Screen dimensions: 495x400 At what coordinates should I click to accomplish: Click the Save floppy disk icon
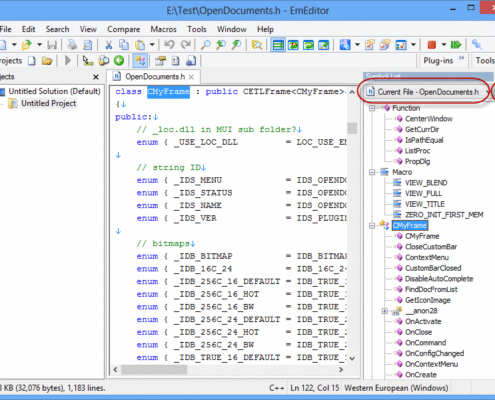52,45
